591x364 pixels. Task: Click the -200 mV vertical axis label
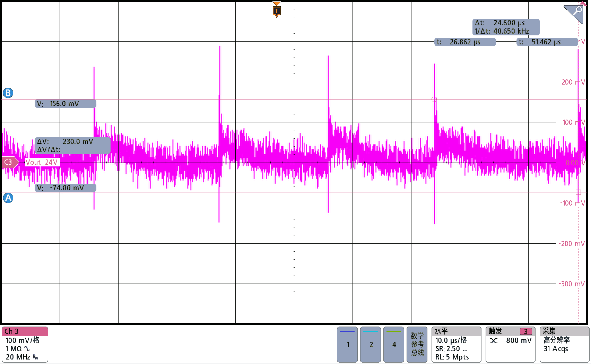click(572, 244)
